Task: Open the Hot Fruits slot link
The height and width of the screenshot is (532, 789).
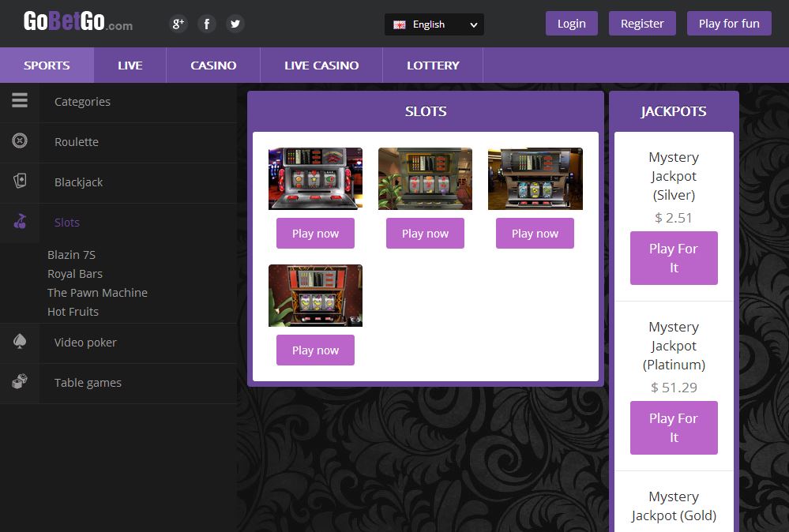Action: [x=73, y=312]
